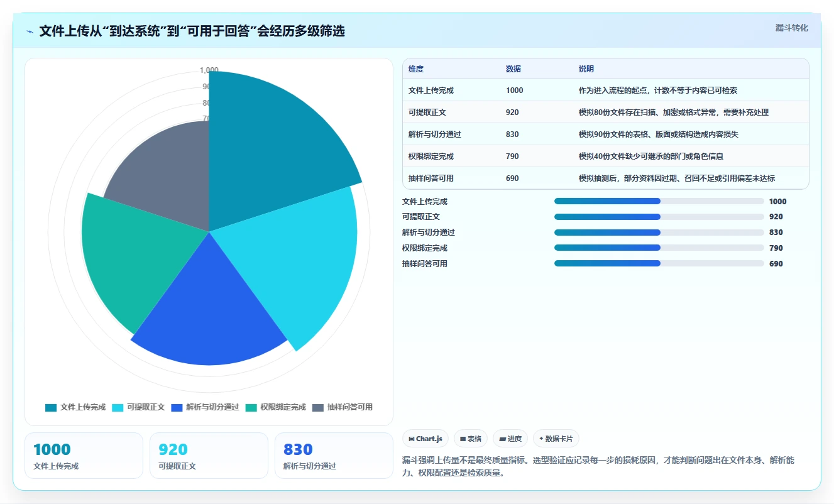The image size is (834, 504).
Task: Click the progress bar for 抽样问答可用
Action: [659, 264]
